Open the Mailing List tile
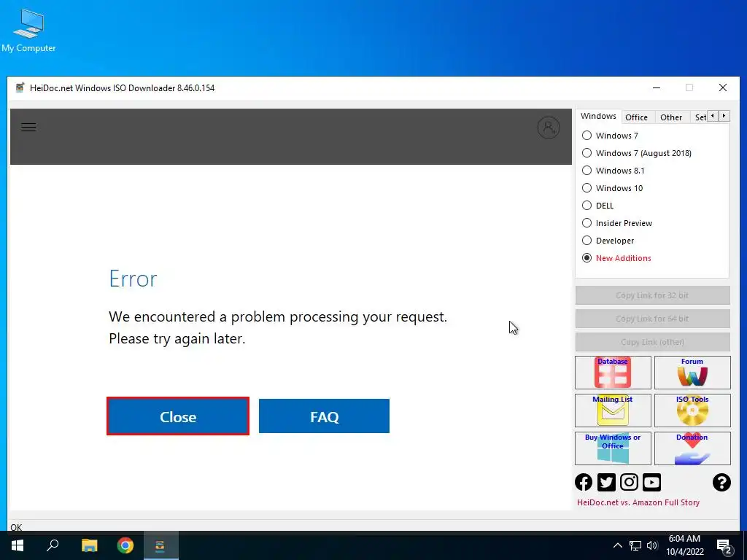This screenshot has width=747, height=560. click(613, 411)
